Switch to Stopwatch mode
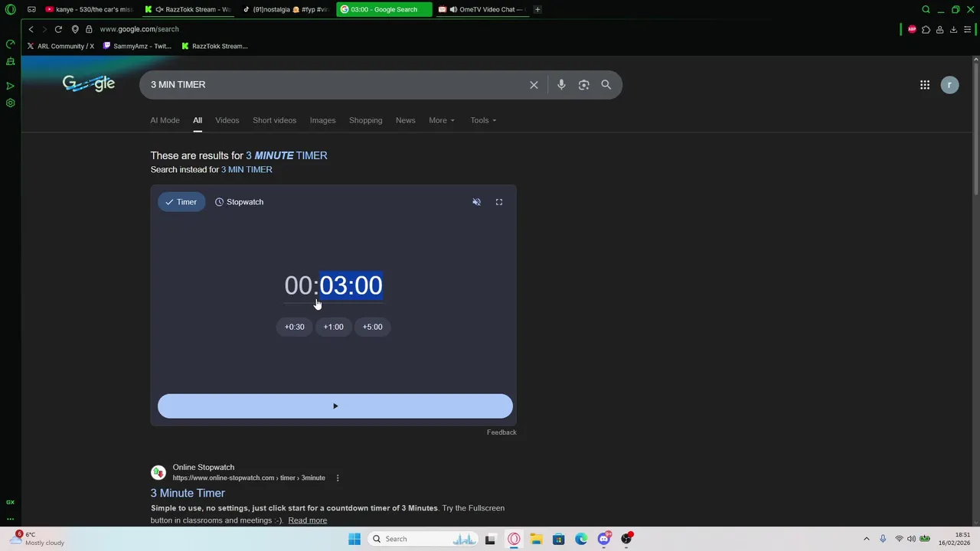980x551 pixels. (x=239, y=202)
